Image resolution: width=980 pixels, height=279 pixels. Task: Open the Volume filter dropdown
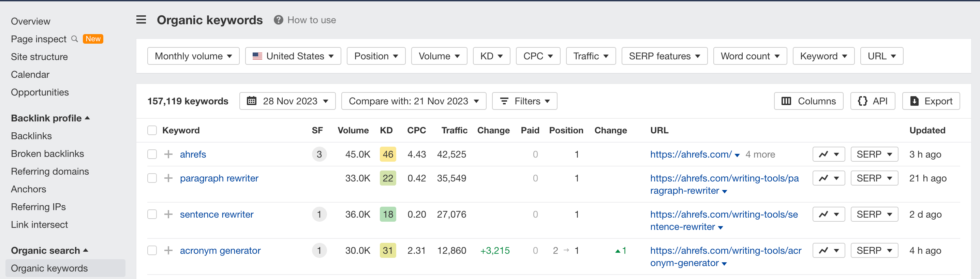click(439, 56)
